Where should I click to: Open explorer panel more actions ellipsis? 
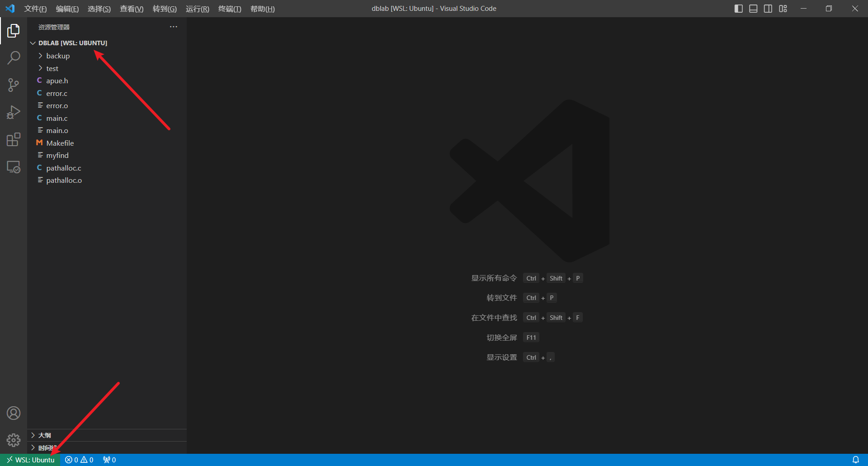click(174, 27)
